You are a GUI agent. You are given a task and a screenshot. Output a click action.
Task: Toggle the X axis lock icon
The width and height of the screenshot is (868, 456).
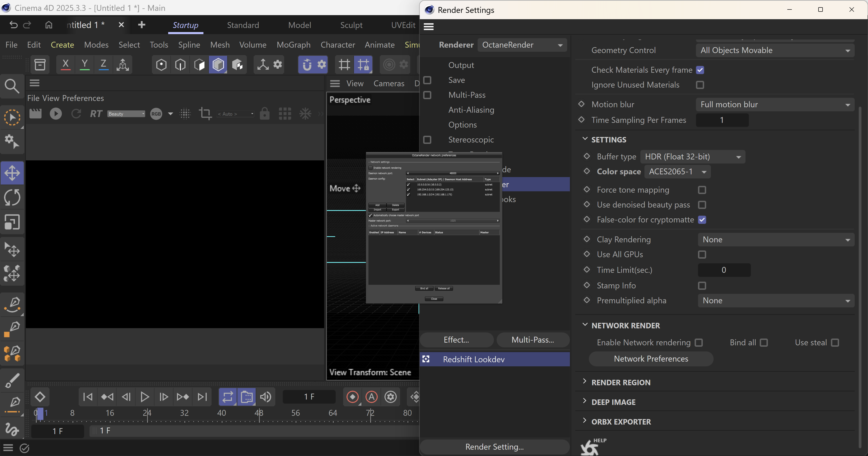point(65,64)
